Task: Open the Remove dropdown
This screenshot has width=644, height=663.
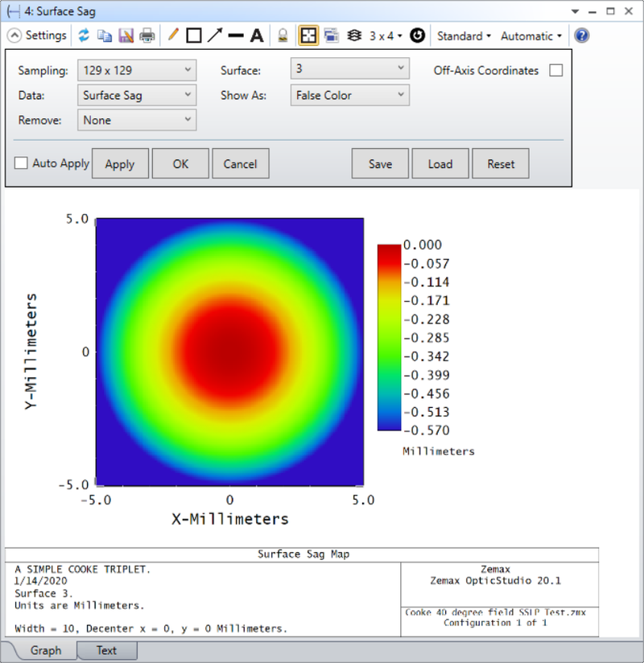Action: pos(137,120)
